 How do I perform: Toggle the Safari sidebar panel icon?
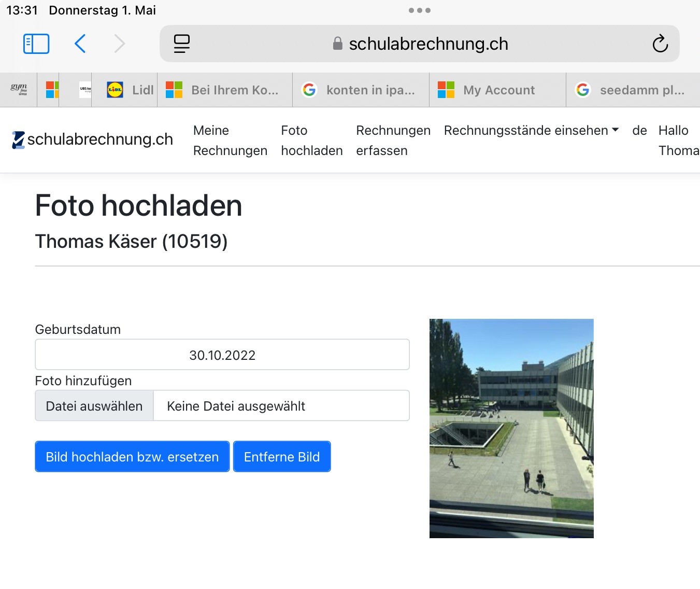[36, 44]
